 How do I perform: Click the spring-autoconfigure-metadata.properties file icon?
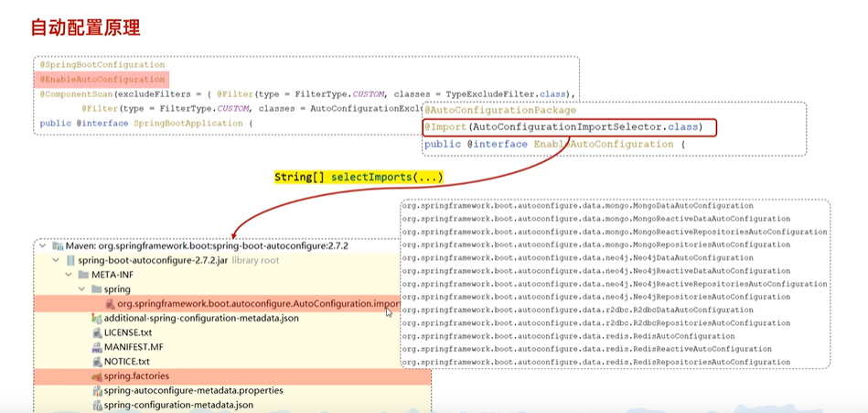click(98, 390)
